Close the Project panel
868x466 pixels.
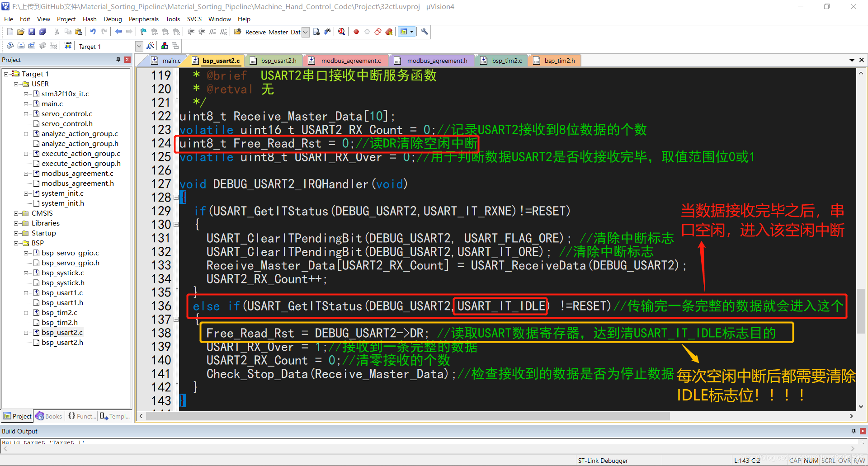click(x=127, y=60)
